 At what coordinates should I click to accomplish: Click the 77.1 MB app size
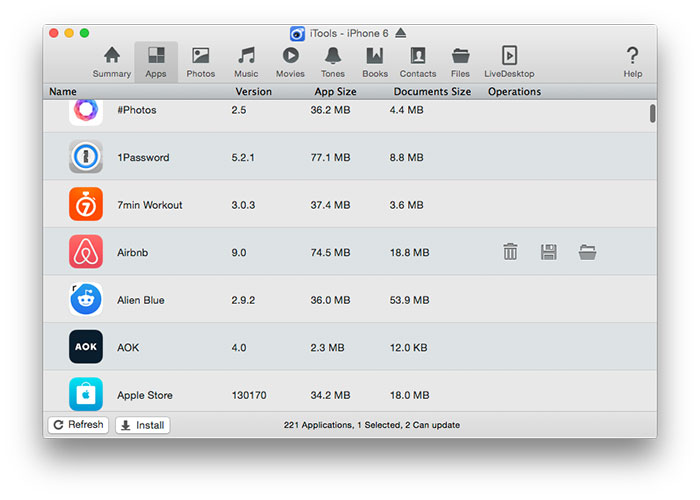point(330,158)
